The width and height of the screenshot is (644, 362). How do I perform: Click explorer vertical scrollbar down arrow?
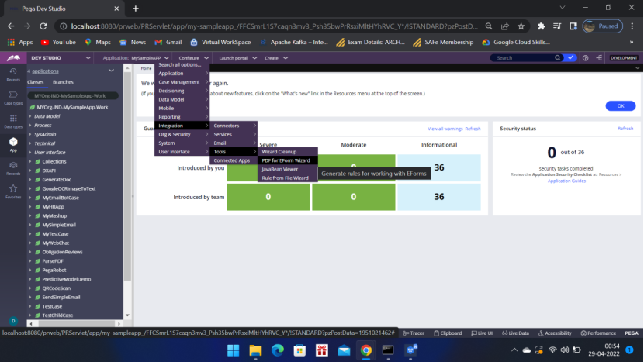click(x=127, y=315)
